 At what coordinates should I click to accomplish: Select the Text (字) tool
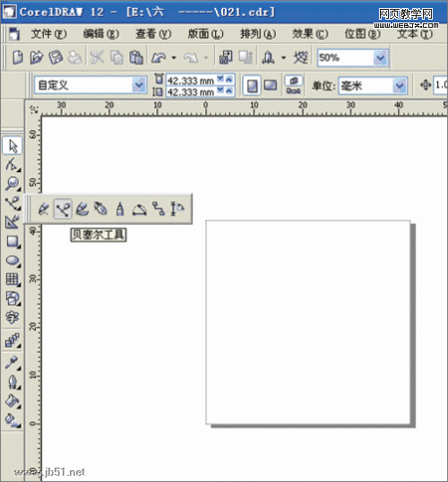click(x=13, y=317)
